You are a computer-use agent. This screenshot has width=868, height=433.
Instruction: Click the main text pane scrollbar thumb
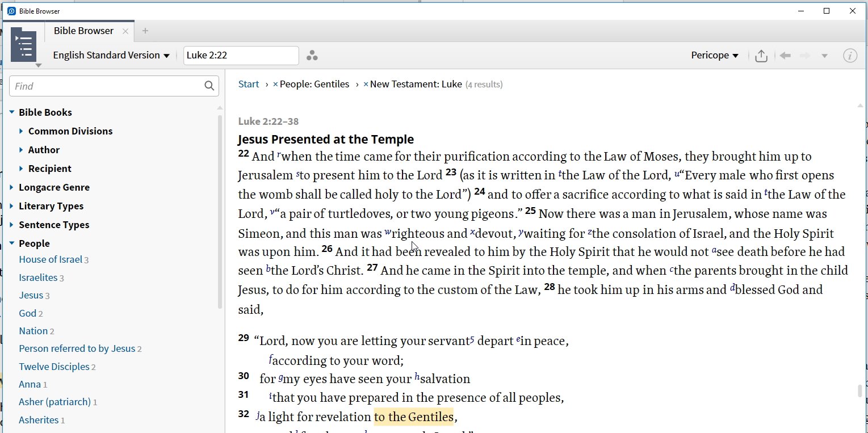point(860,391)
